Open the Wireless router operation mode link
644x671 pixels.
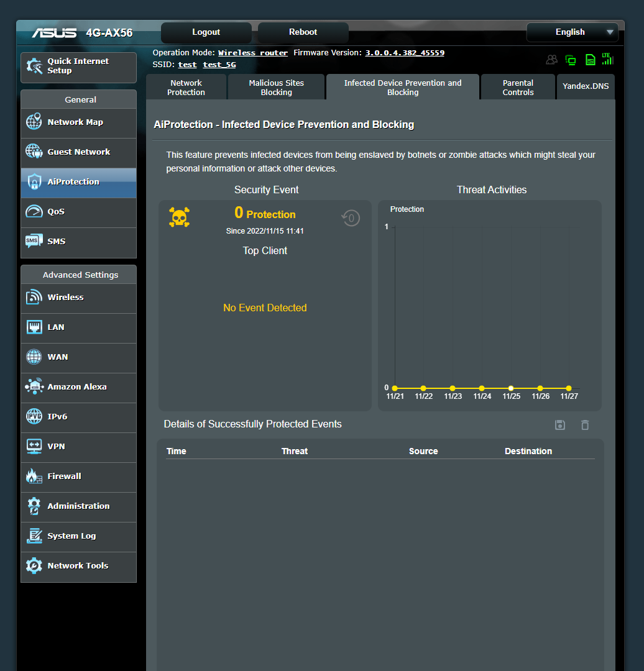pyautogui.click(x=252, y=53)
